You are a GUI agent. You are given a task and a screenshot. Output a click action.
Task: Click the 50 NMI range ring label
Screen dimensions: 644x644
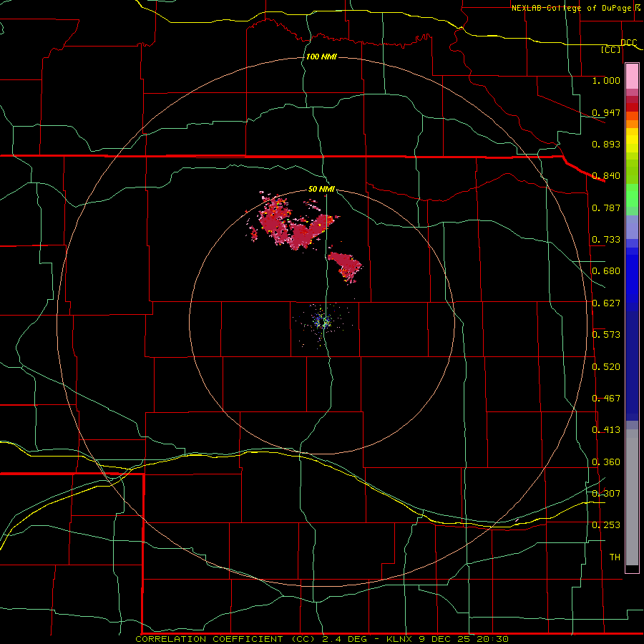[321, 190]
